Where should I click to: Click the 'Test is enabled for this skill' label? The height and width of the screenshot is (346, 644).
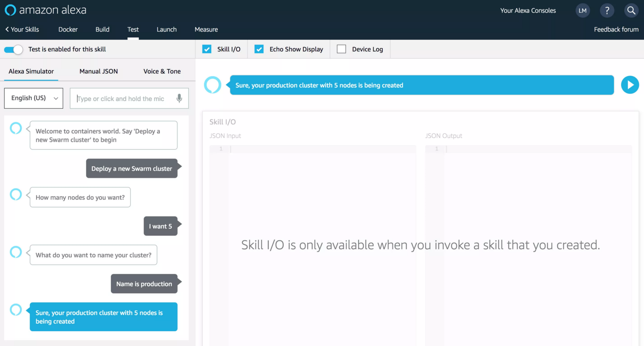[x=67, y=49]
